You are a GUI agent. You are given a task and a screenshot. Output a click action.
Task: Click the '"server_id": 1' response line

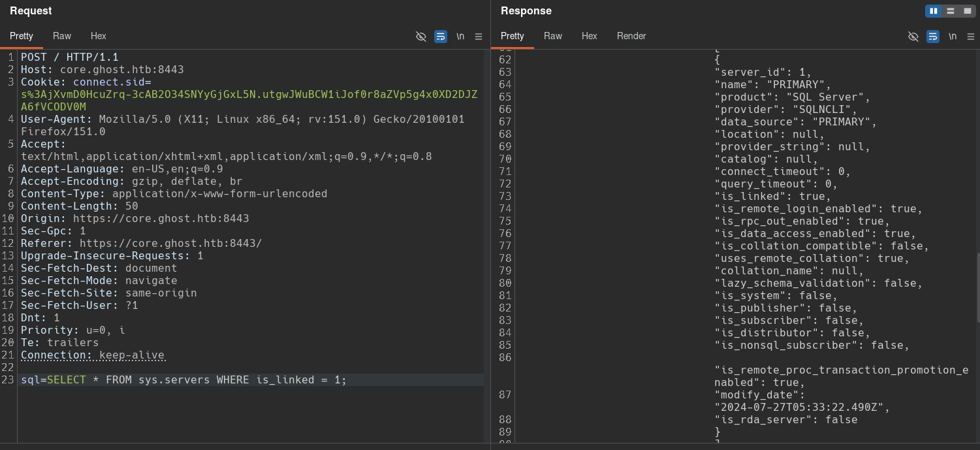763,72
